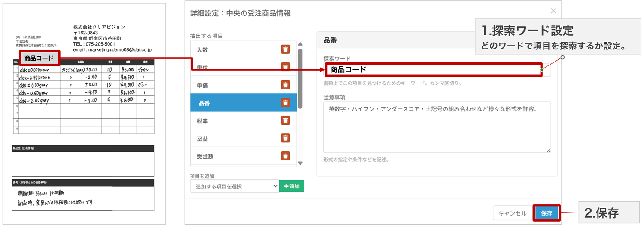Click trash icon between 税率 and 受注数
Image resolution: width=644 pixels, height=234 pixels.
[286, 138]
